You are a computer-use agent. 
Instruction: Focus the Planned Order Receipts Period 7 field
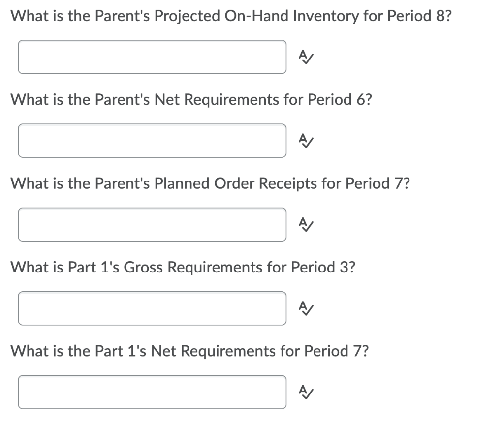(152, 224)
